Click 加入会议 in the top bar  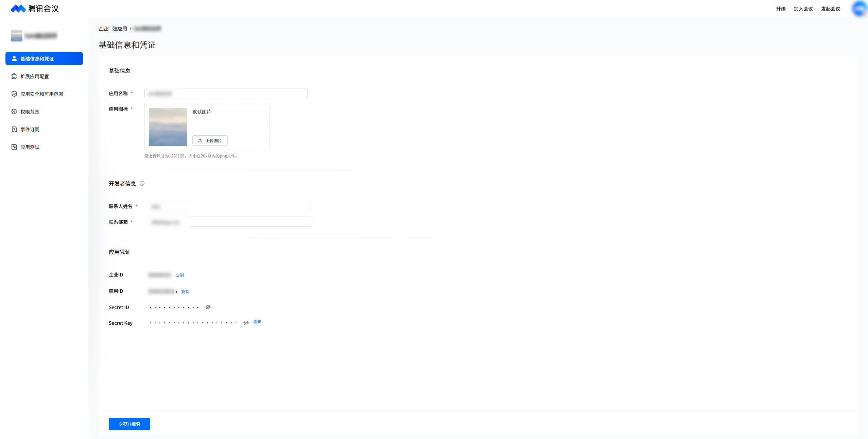(803, 9)
